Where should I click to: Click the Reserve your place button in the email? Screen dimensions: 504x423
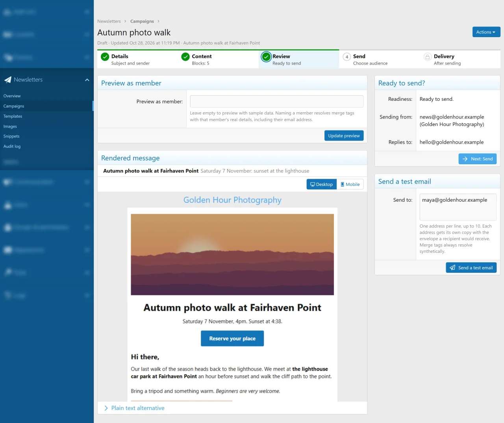pyautogui.click(x=232, y=338)
